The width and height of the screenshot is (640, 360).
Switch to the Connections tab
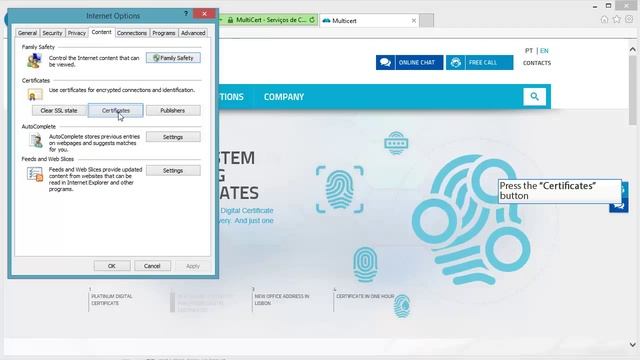(132, 33)
